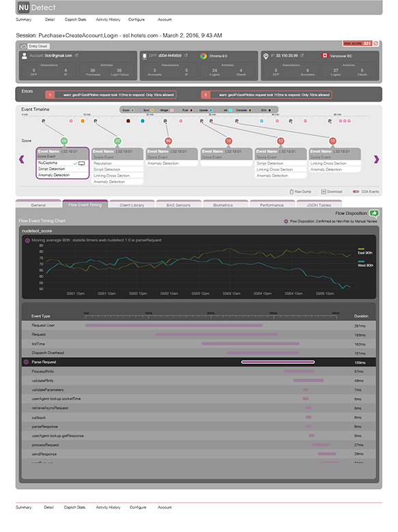Go to Summary in top navigation
Viewport: 398px width, 532px height.
(23, 20)
